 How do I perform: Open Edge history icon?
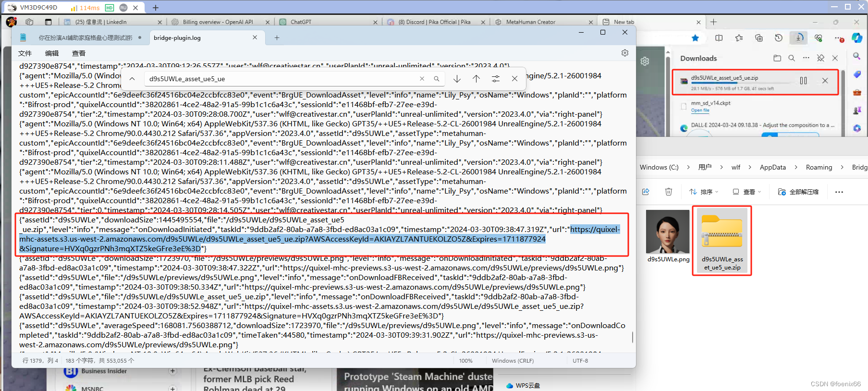point(779,38)
